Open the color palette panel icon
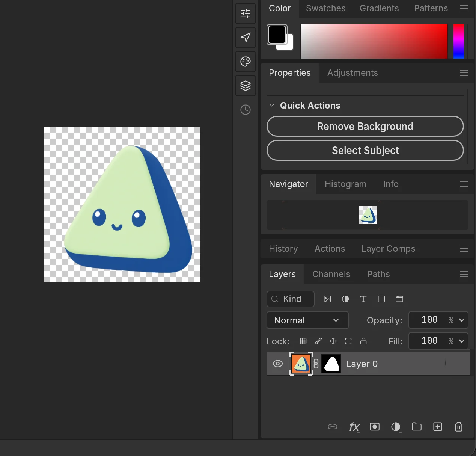This screenshot has width=476, height=456. (246, 62)
